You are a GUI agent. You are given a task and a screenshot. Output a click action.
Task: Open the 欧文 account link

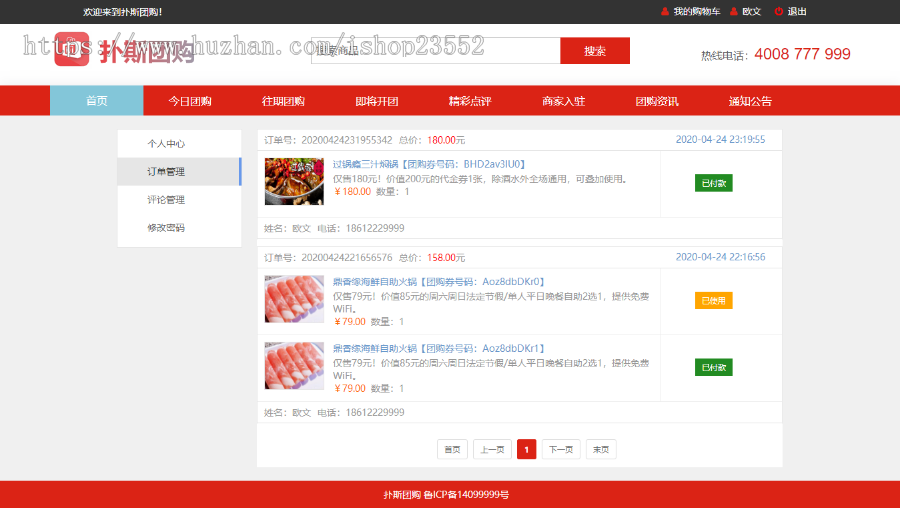pyautogui.click(x=751, y=11)
